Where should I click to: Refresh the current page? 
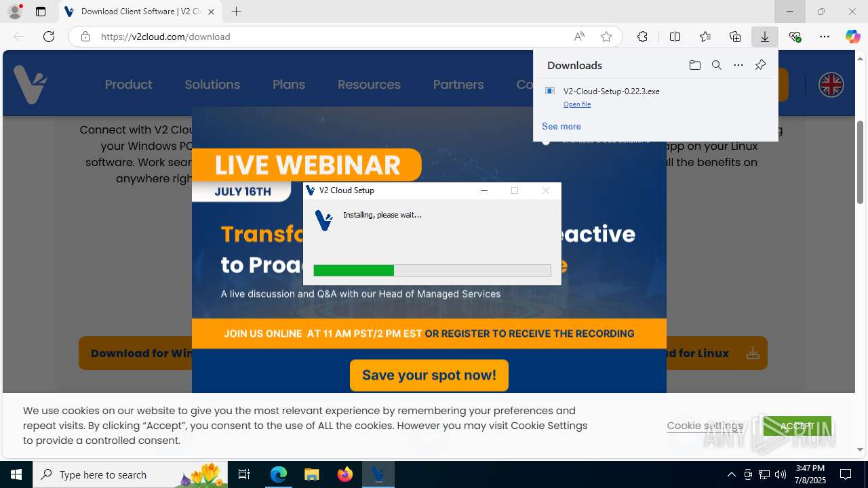point(49,37)
